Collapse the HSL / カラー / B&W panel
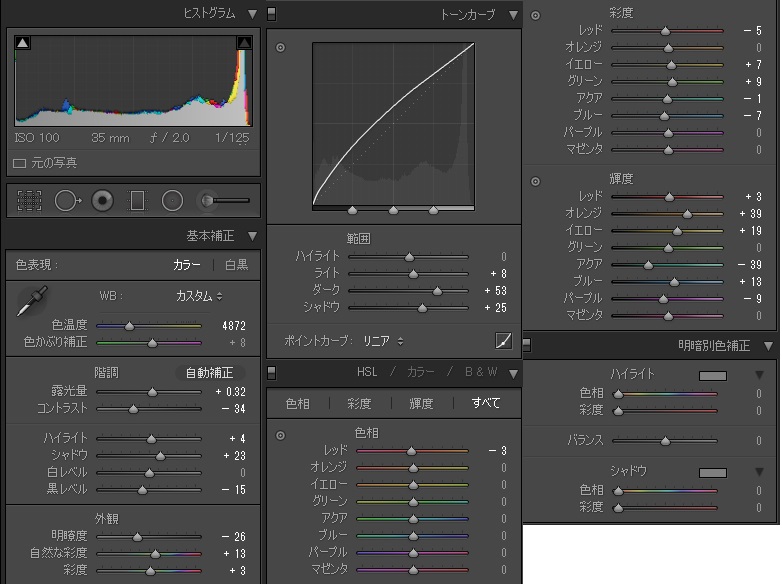Image resolution: width=782 pixels, height=584 pixels. [513, 374]
